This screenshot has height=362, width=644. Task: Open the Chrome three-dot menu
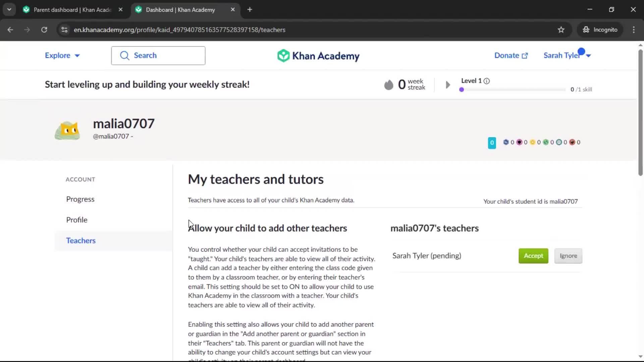click(x=634, y=30)
